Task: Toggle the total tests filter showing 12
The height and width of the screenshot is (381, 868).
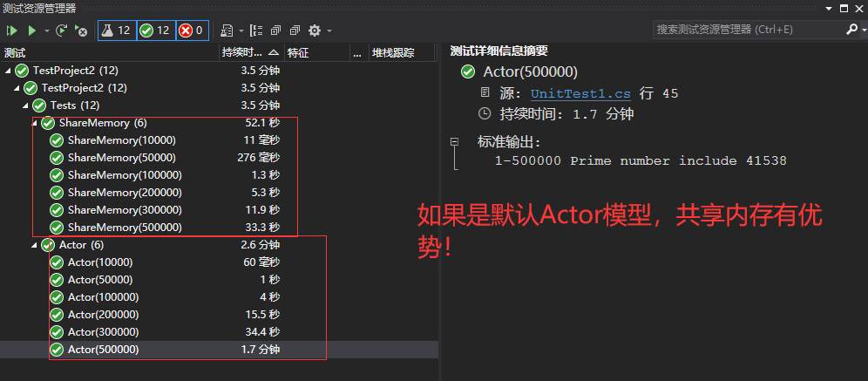Action: [x=117, y=31]
